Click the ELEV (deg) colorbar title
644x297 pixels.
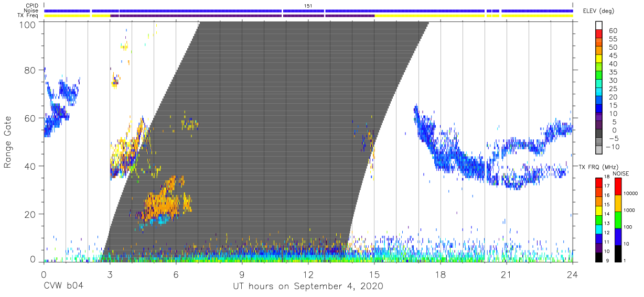(x=598, y=11)
